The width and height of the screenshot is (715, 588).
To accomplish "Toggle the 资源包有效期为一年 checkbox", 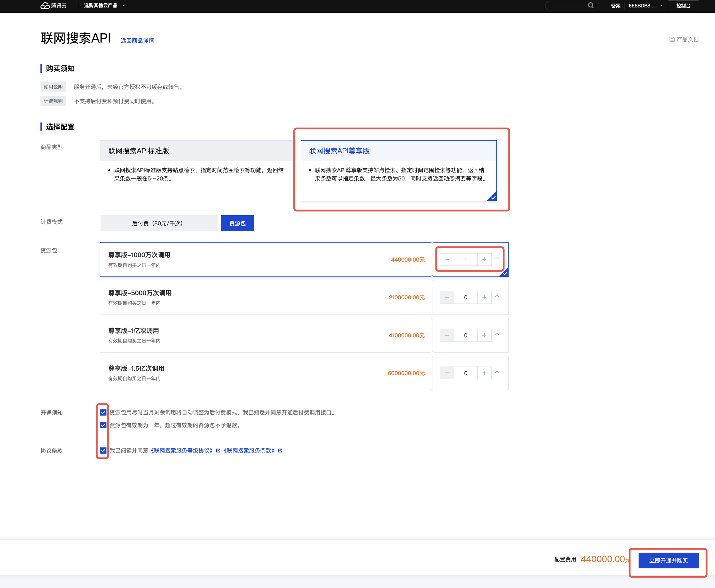I will (x=103, y=425).
